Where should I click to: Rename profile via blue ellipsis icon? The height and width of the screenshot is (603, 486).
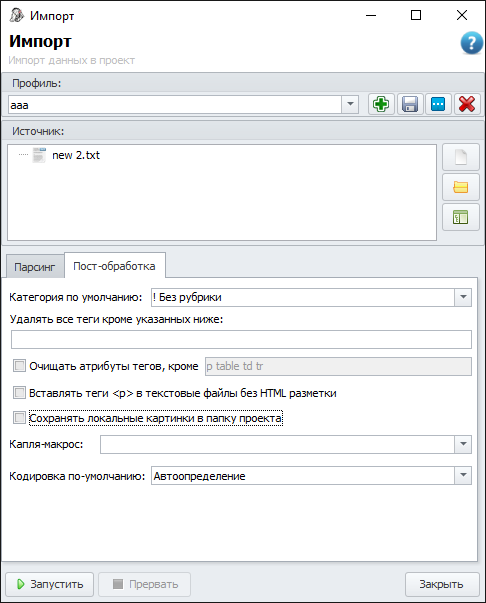[438, 104]
